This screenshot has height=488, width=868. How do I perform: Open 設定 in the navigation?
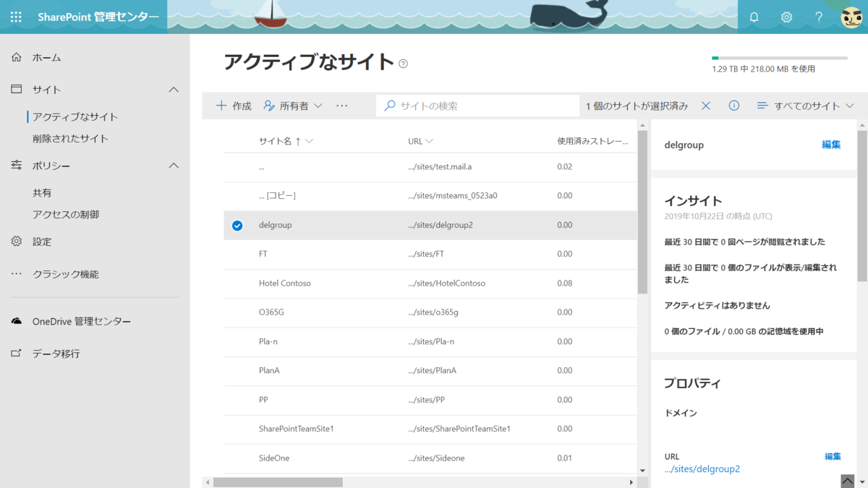[x=42, y=241]
